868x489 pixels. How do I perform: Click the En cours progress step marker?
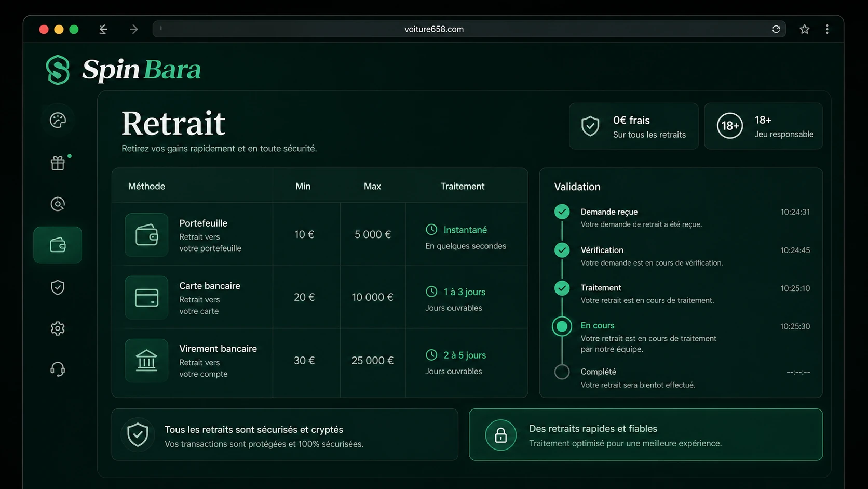(562, 326)
